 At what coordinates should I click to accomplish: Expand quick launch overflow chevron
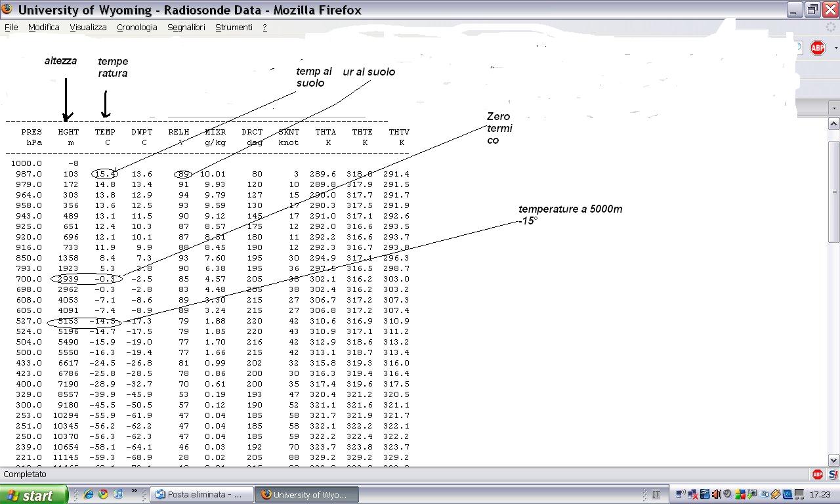pyautogui.click(x=135, y=491)
